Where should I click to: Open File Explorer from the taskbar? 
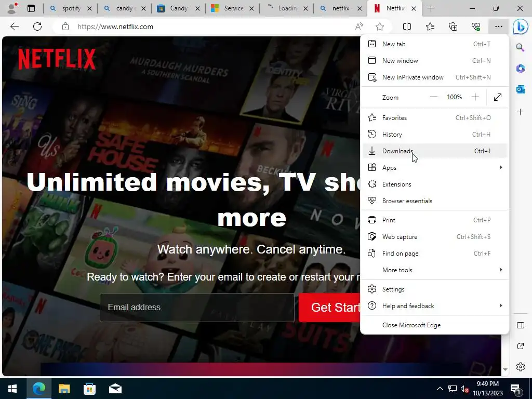point(64,389)
